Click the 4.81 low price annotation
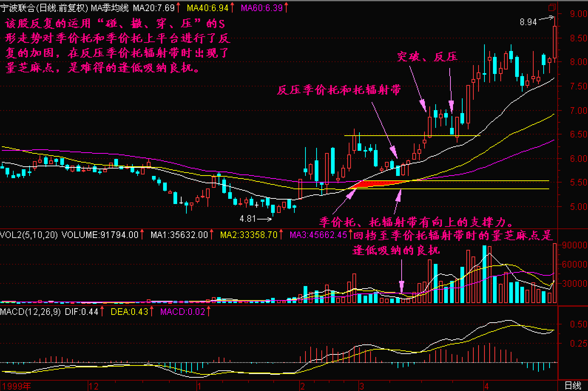The height and width of the screenshot is (391, 588). (x=247, y=219)
